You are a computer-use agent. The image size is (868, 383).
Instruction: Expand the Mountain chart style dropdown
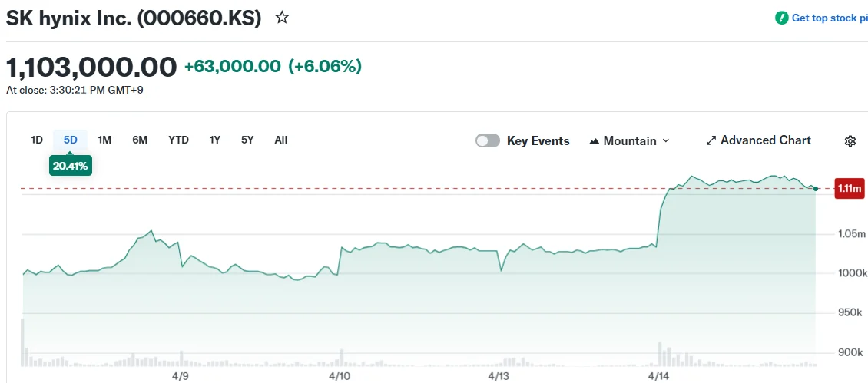tap(665, 140)
